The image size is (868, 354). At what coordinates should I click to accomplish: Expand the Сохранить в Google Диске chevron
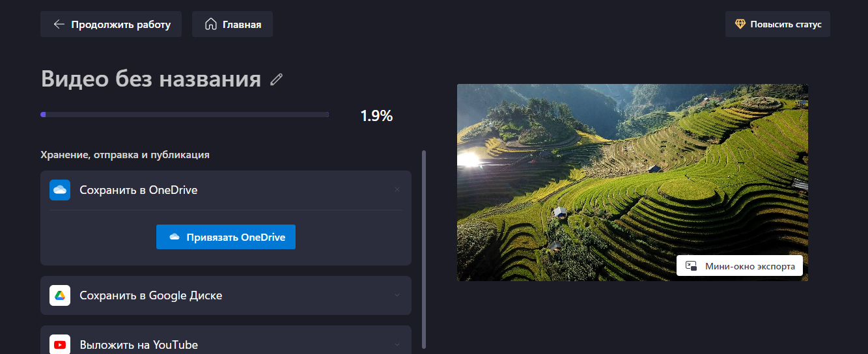[x=397, y=295]
